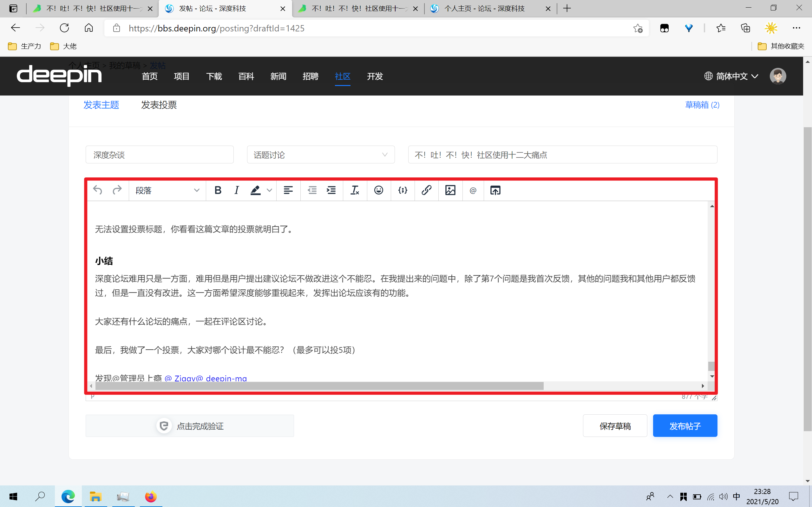Expand the highlight color dropdown arrow

click(269, 190)
